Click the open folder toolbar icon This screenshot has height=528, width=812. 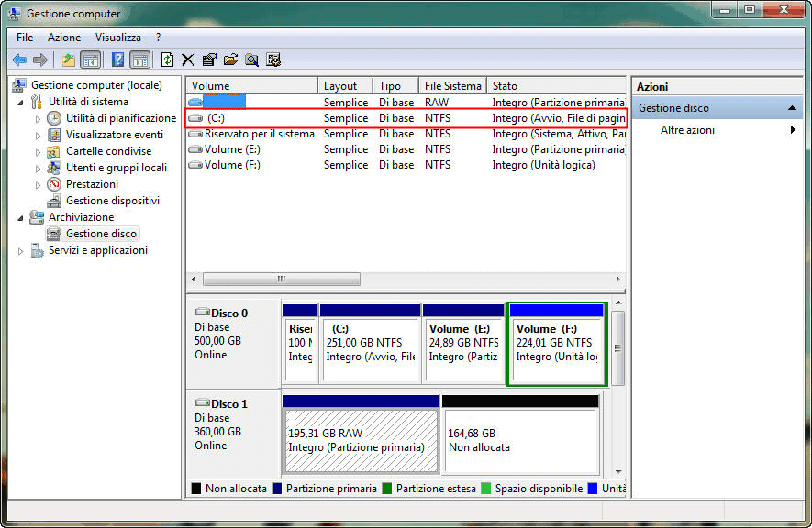pyautogui.click(x=230, y=60)
